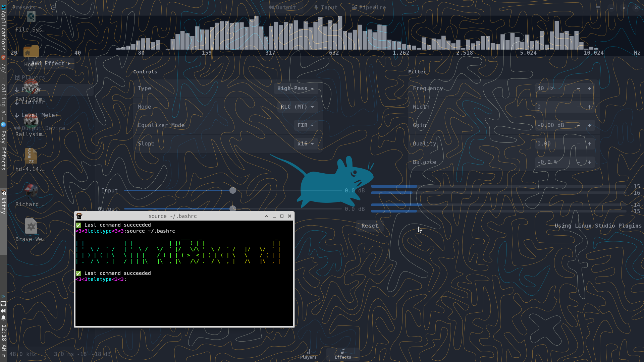Click the Easy Effects icon in the panel

pos(3,125)
